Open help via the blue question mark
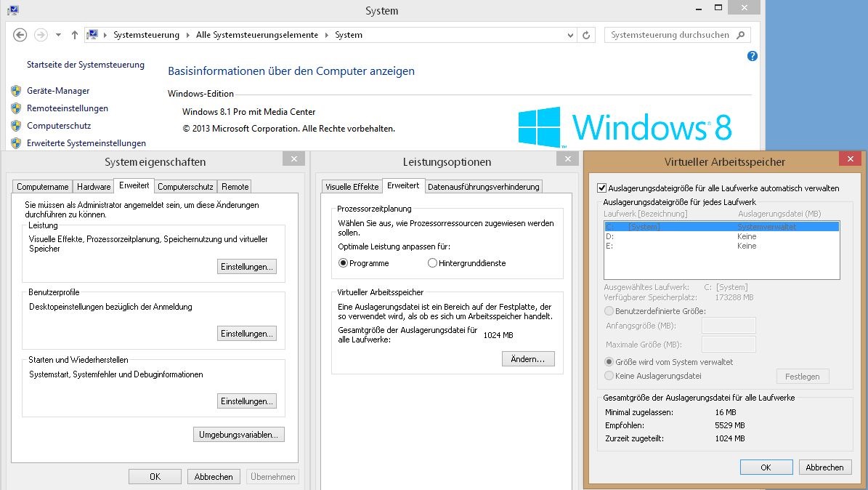This screenshot has height=490, width=868. coord(753,56)
